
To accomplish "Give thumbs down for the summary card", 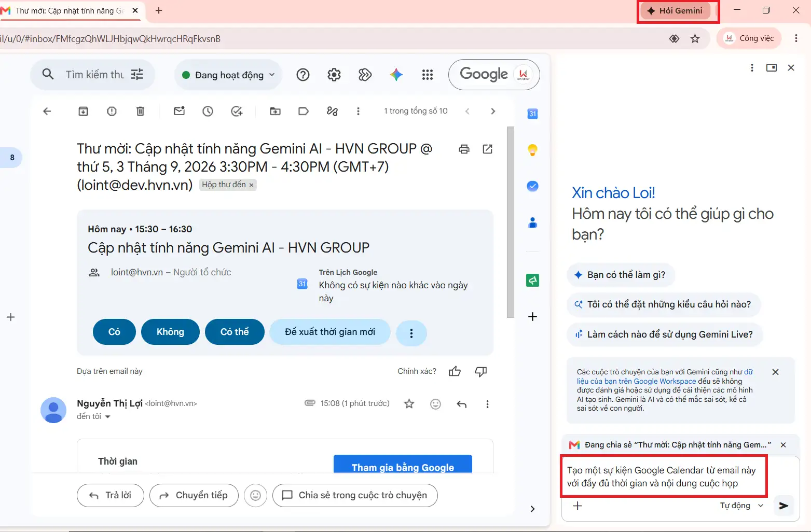I will (481, 371).
